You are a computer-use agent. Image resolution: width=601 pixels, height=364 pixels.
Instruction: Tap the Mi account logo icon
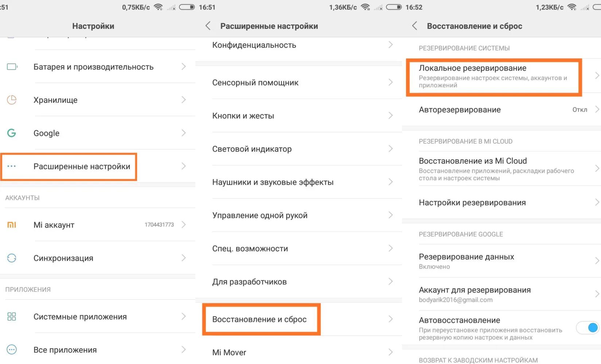(12, 225)
